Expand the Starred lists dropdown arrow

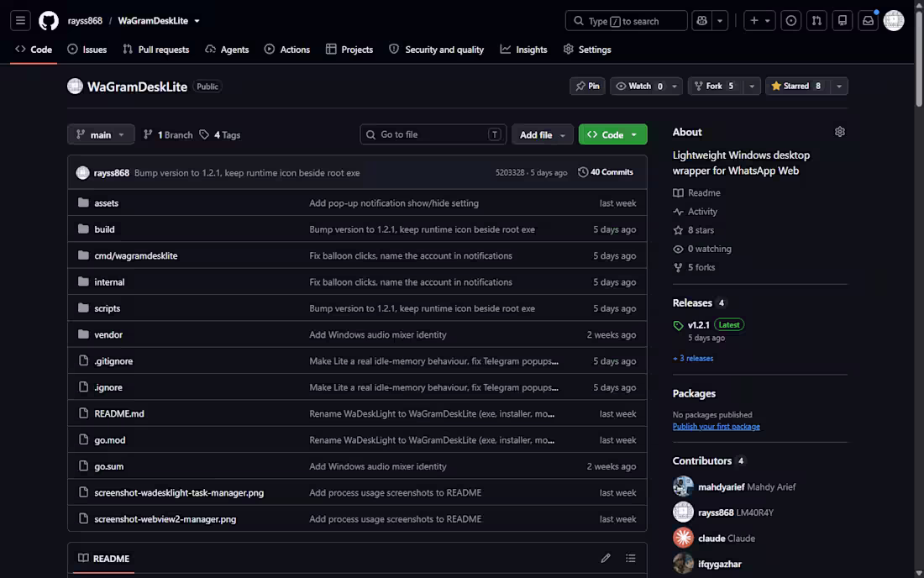pos(839,86)
